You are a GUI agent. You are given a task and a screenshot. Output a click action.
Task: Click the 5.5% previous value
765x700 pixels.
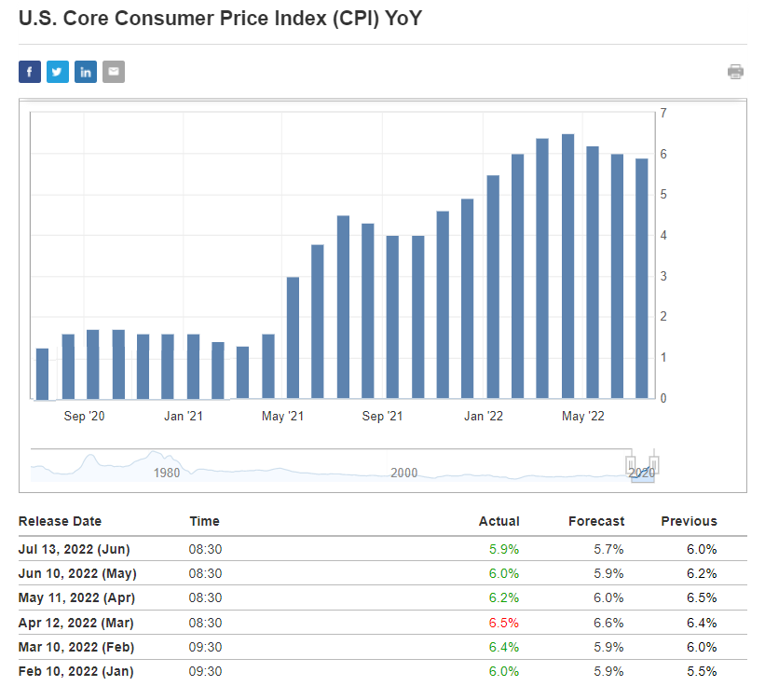(x=702, y=671)
